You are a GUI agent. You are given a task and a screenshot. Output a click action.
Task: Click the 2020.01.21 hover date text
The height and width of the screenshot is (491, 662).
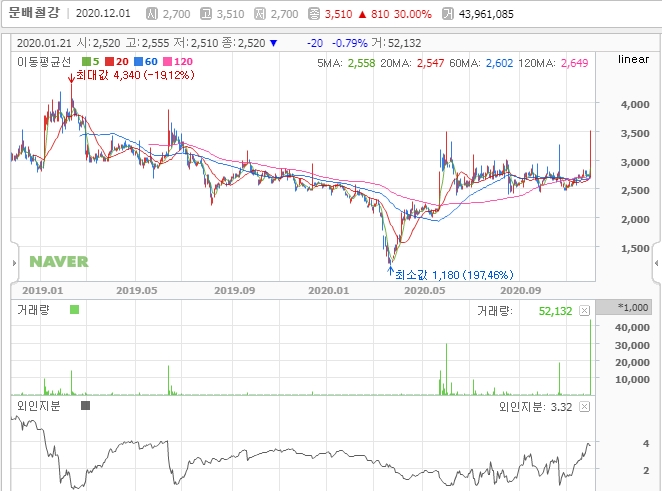click(x=44, y=43)
